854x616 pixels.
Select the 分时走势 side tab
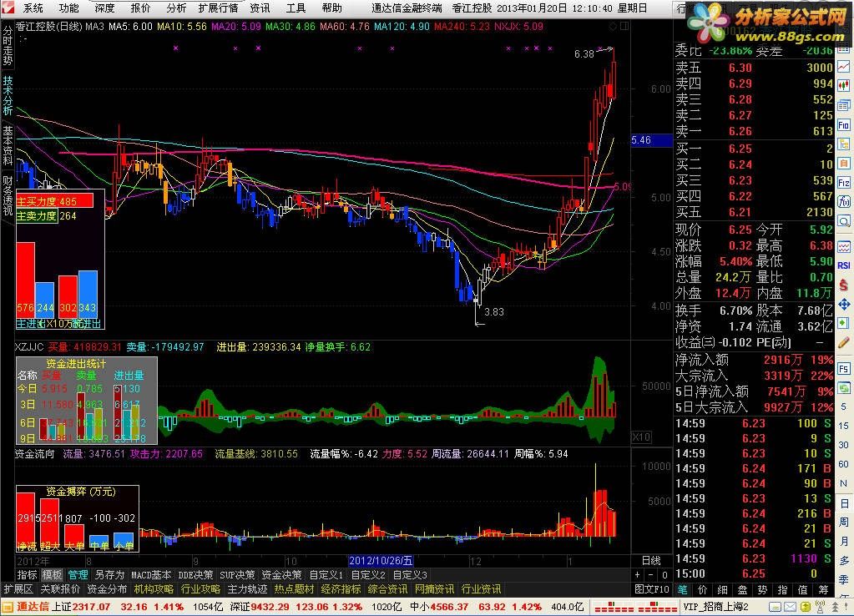coord(8,45)
